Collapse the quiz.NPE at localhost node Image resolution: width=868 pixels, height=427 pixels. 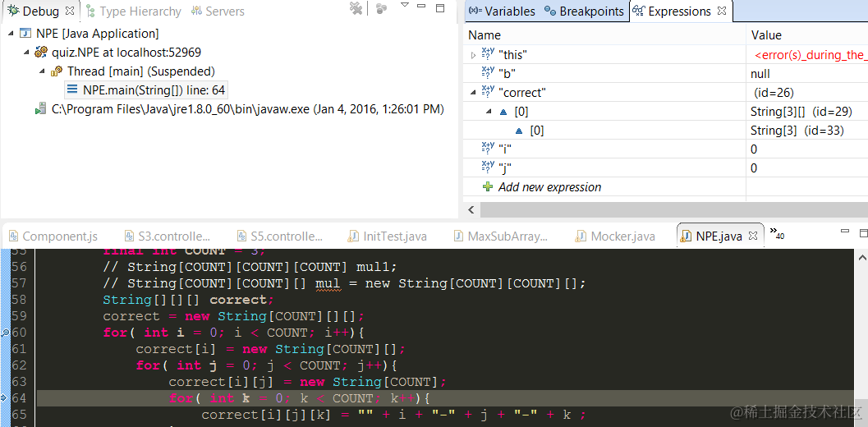(x=26, y=52)
